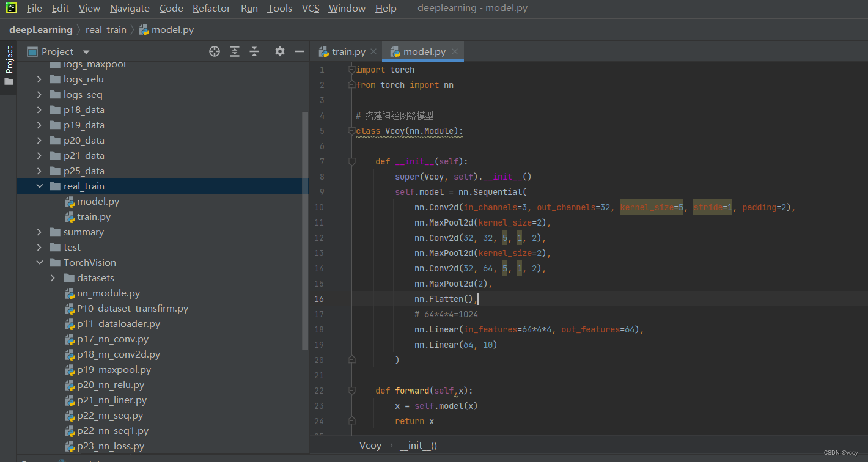Open the Project view dropdown arrow

[86, 52]
